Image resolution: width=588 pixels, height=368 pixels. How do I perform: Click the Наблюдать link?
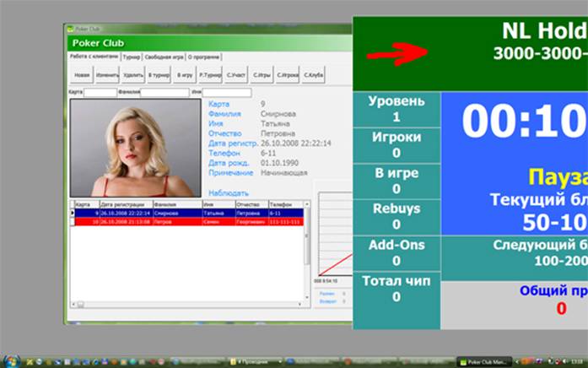click(x=229, y=192)
